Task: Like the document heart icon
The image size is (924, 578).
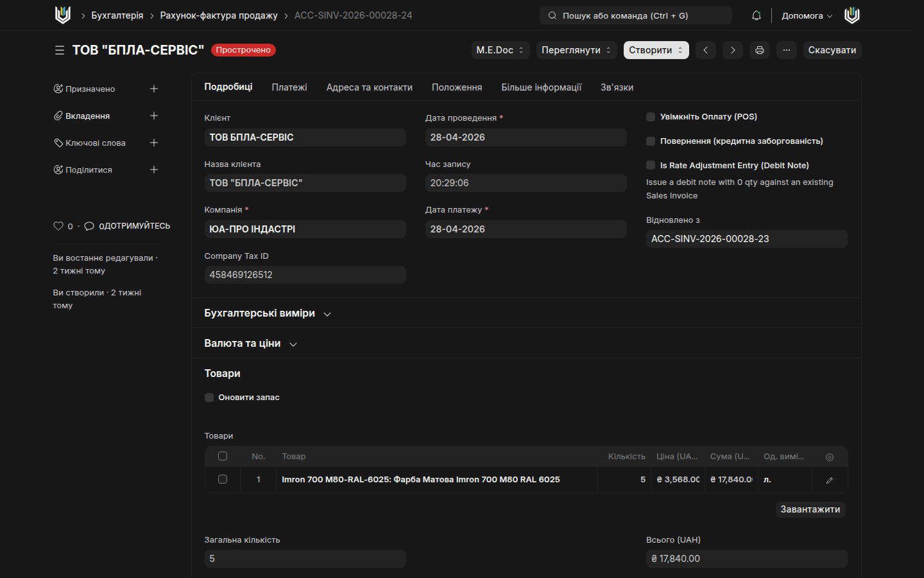Action: click(58, 226)
